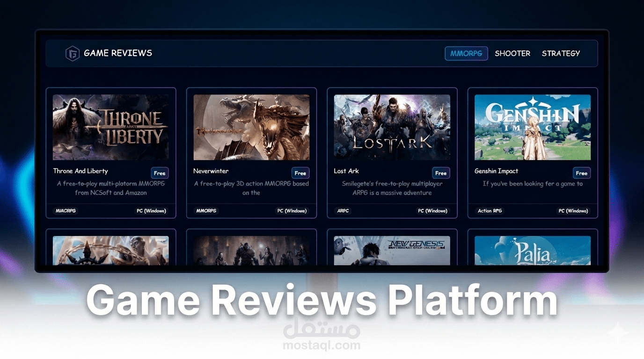Open the Genshin Impact cover image
644x359 pixels.
click(x=533, y=127)
